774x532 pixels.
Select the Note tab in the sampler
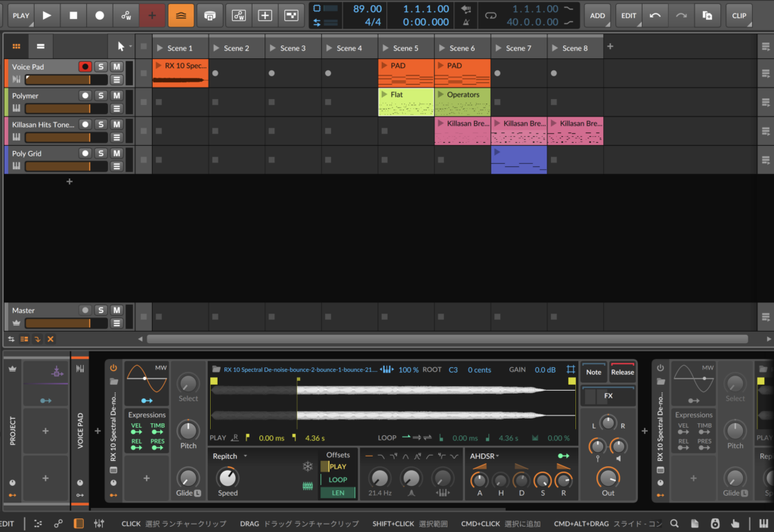(x=593, y=372)
